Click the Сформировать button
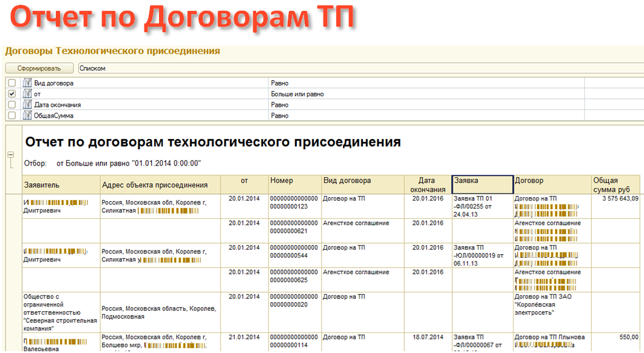644x353 pixels. click(39, 69)
